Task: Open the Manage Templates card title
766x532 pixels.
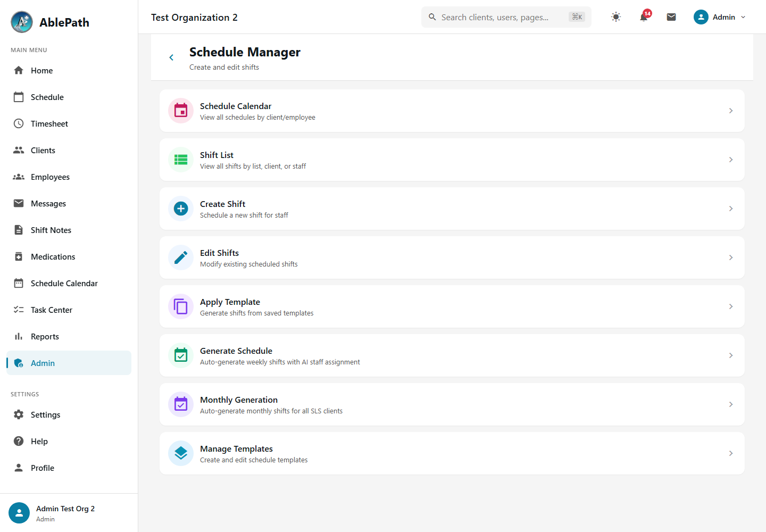Action: click(x=236, y=448)
